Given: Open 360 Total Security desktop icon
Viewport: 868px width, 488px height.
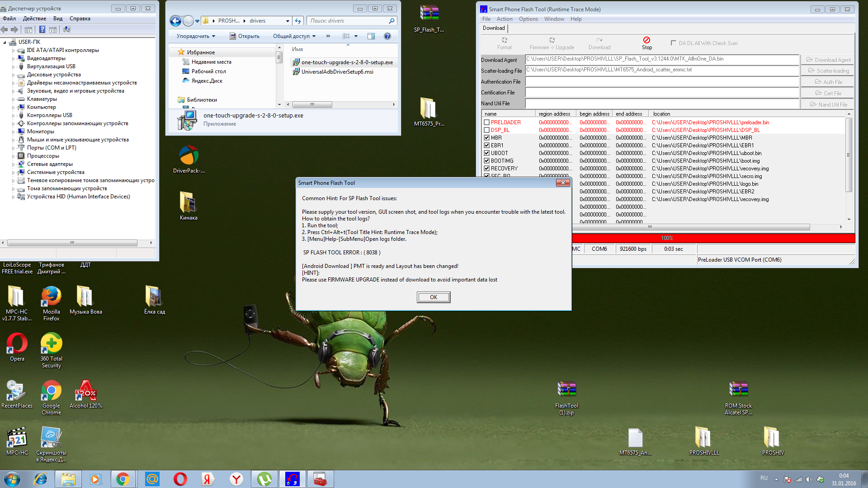Looking at the screenshot, I should coord(51,344).
